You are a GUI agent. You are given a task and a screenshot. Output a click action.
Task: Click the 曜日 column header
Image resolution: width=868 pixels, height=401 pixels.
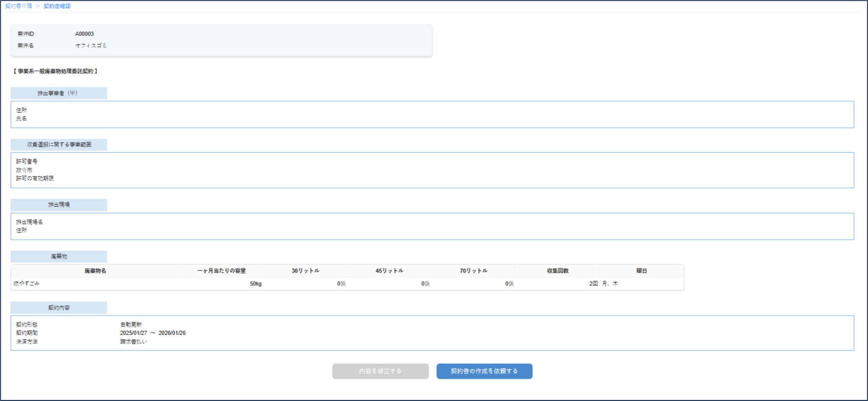click(x=641, y=271)
